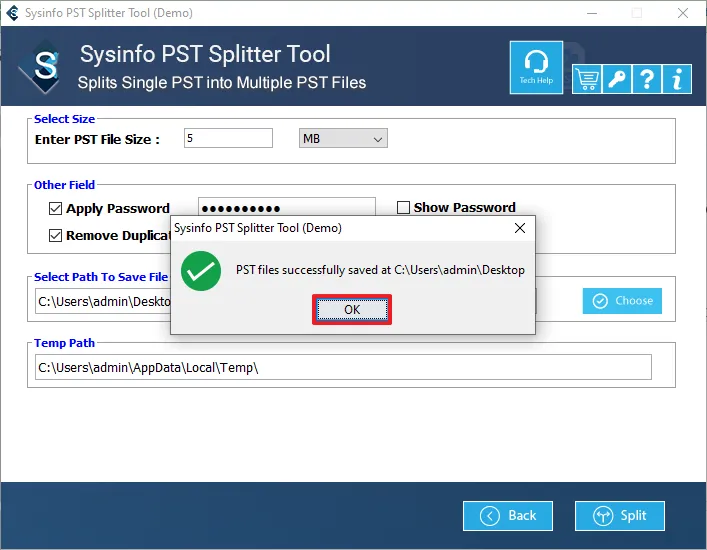The width and height of the screenshot is (707, 550).
Task: Click the PST file size input field
Action: pyautogui.click(x=228, y=138)
